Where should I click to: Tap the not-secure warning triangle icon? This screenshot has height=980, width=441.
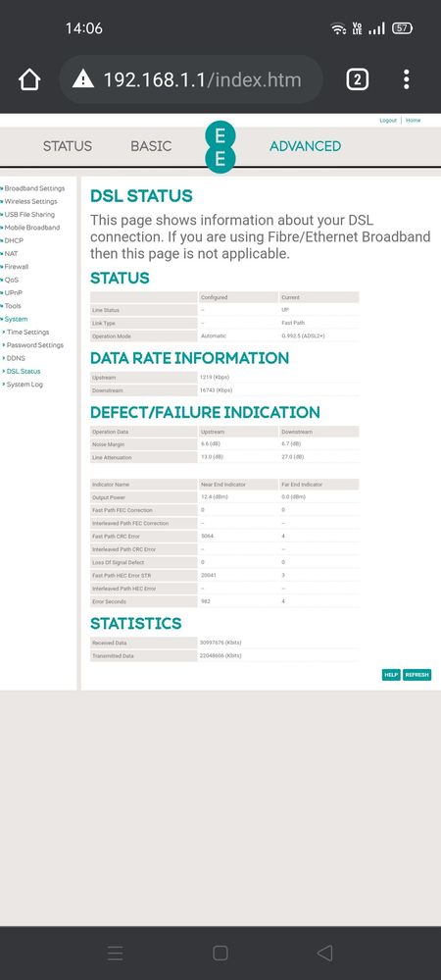[83, 79]
